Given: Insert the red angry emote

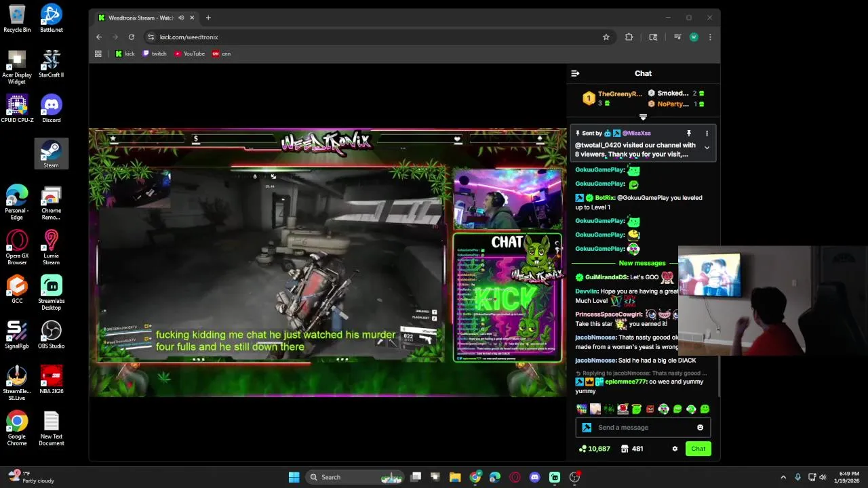Looking at the screenshot, I should coord(650,409).
